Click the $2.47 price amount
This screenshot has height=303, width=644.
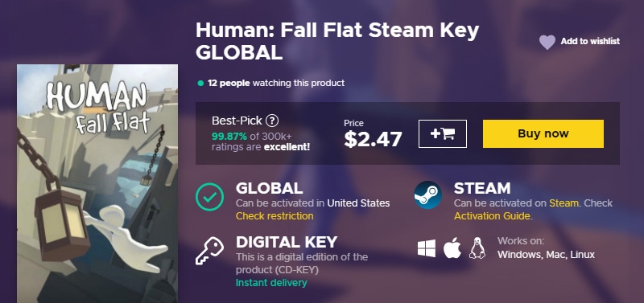pyautogui.click(x=373, y=139)
